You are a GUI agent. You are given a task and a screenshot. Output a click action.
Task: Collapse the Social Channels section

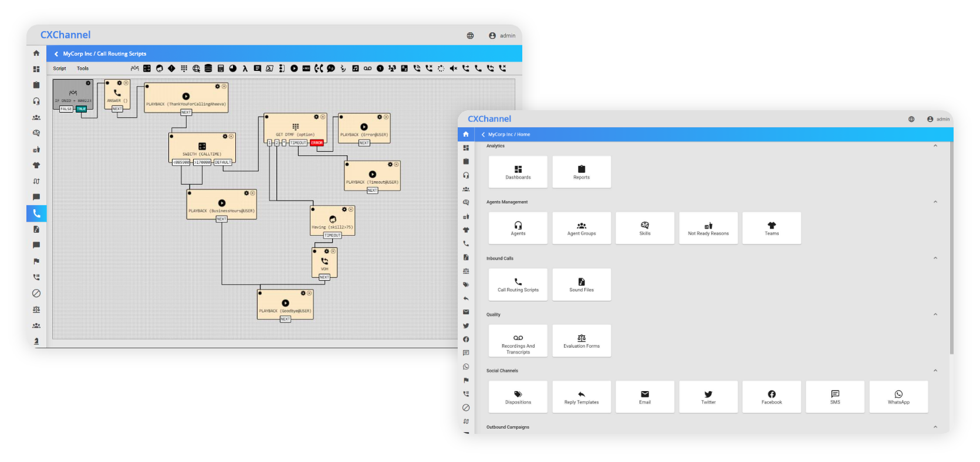coord(935,371)
